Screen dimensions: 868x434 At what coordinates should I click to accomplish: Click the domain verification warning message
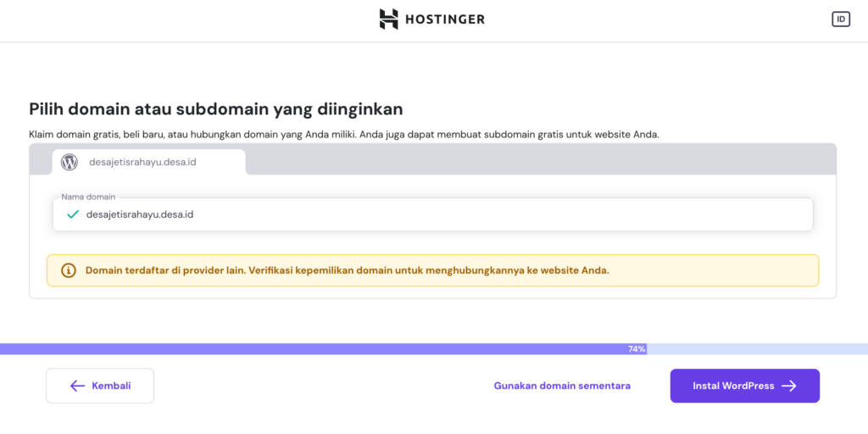click(x=348, y=270)
